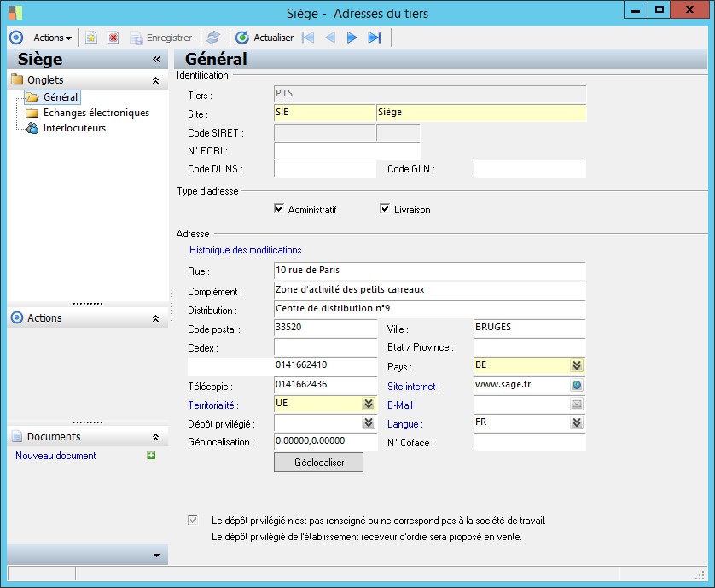Click green plus icon beside Nouveau document

pos(151,456)
